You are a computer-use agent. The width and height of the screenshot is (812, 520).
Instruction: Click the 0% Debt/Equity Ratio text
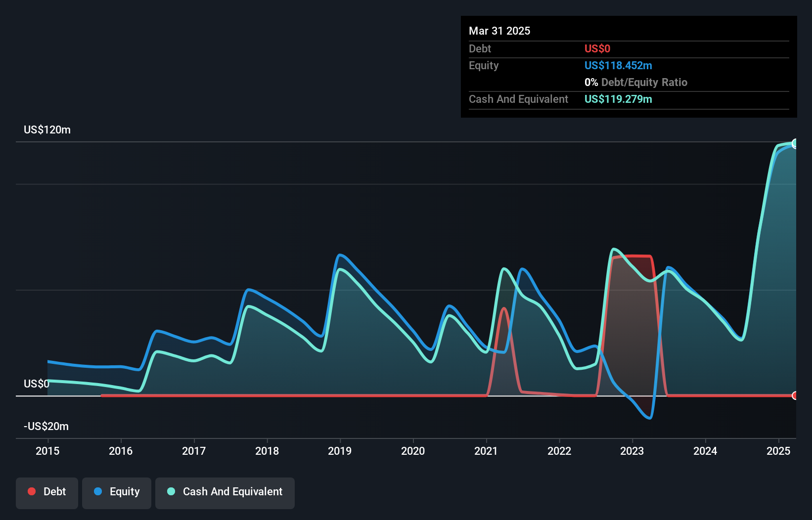(636, 82)
